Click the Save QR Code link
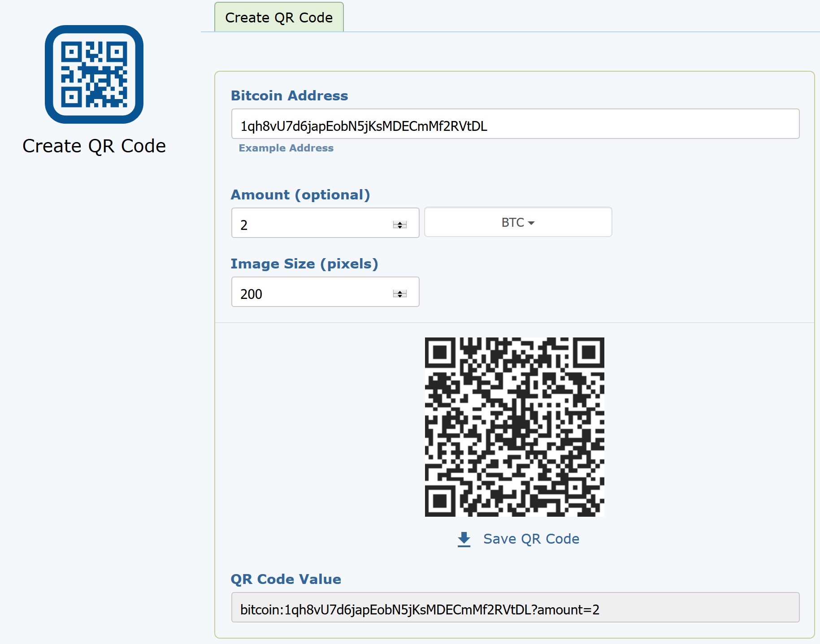820x644 pixels. [531, 539]
